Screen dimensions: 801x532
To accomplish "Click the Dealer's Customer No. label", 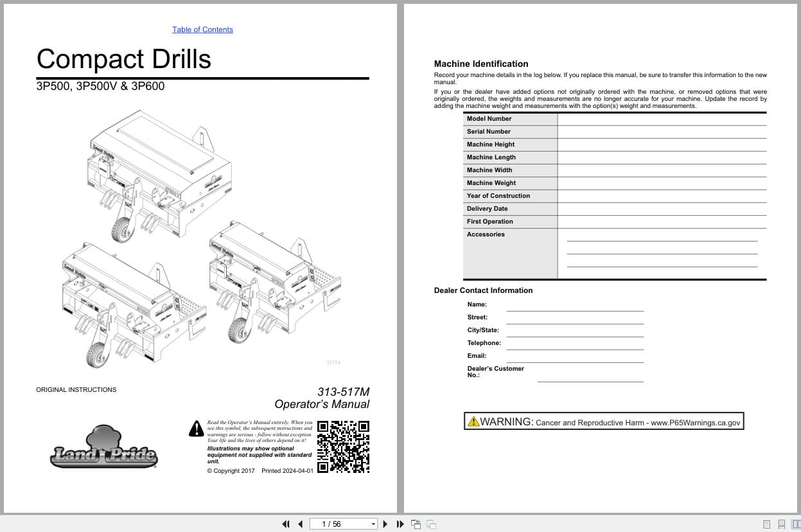I will 496,371.
